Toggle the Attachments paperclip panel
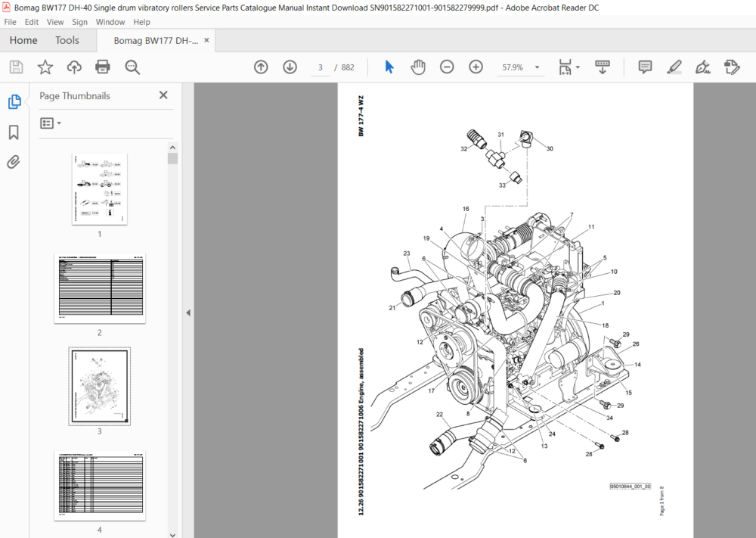The image size is (756, 538). pyautogui.click(x=14, y=162)
